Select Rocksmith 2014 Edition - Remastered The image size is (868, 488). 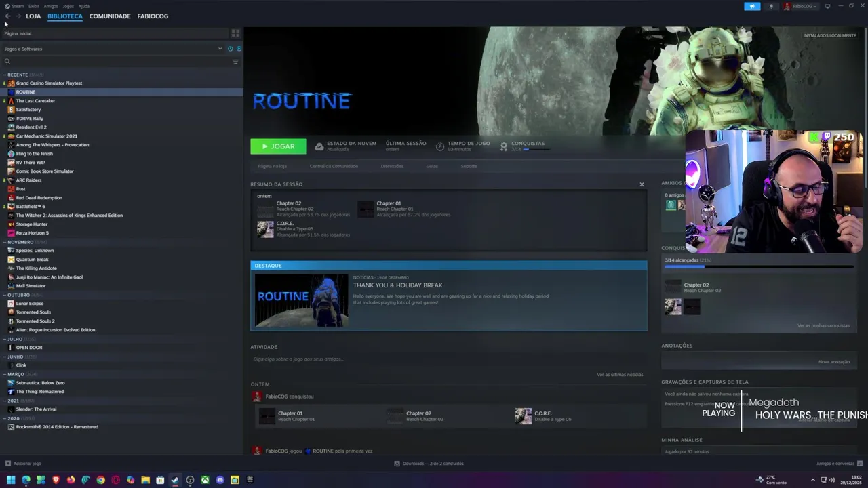57,427
